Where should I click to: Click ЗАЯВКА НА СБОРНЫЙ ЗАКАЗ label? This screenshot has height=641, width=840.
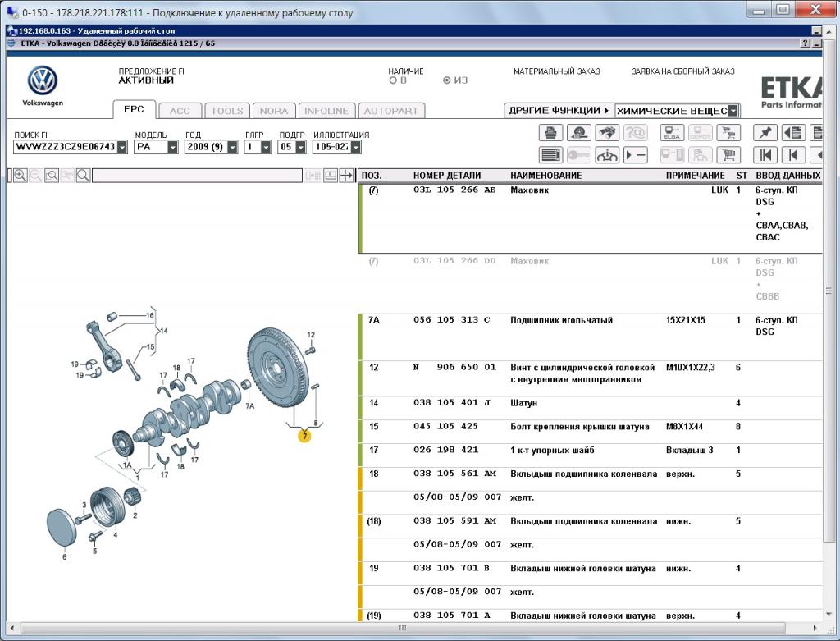683,71
